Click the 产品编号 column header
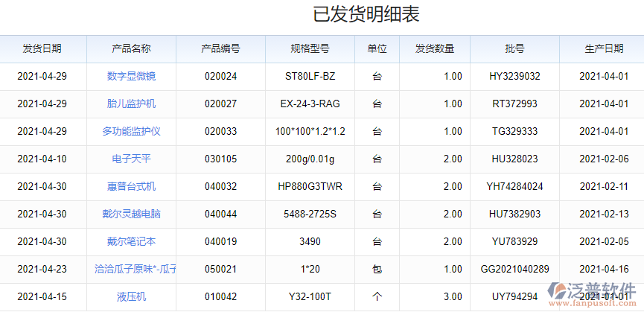Image resolution: width=644 pixels, height=315 pixels. (x=220, y=49)
